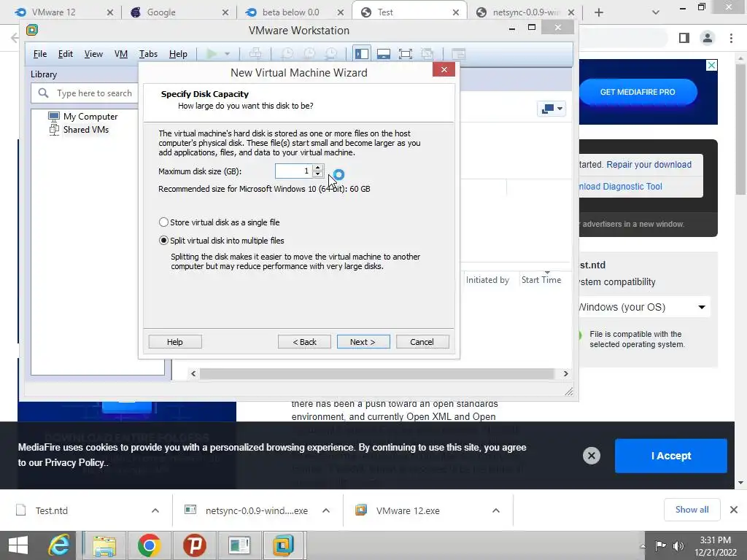Click the Unity mode icon in toolbar

point(427,54)
